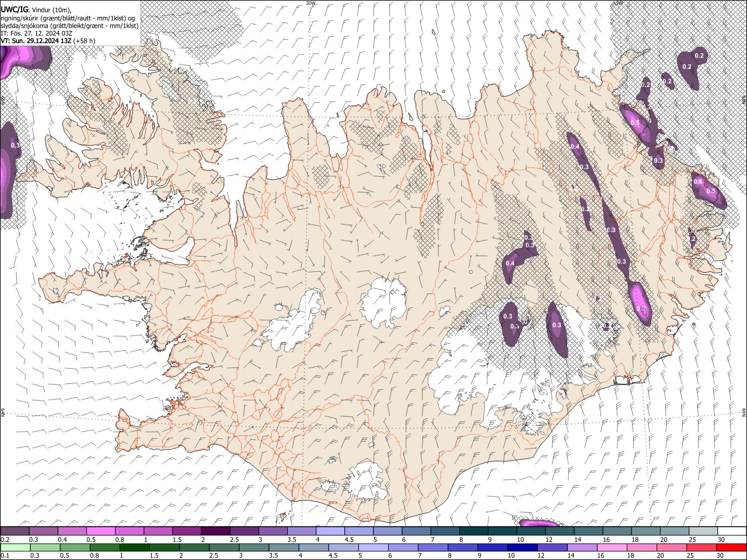This screenshot has width=747, height=560.
Task: Click the Hofsjökull glacier white area
Action: (383, 303)
